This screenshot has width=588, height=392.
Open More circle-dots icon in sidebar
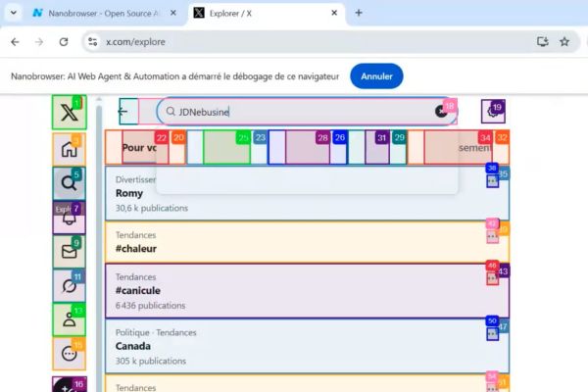click(69, 354)
